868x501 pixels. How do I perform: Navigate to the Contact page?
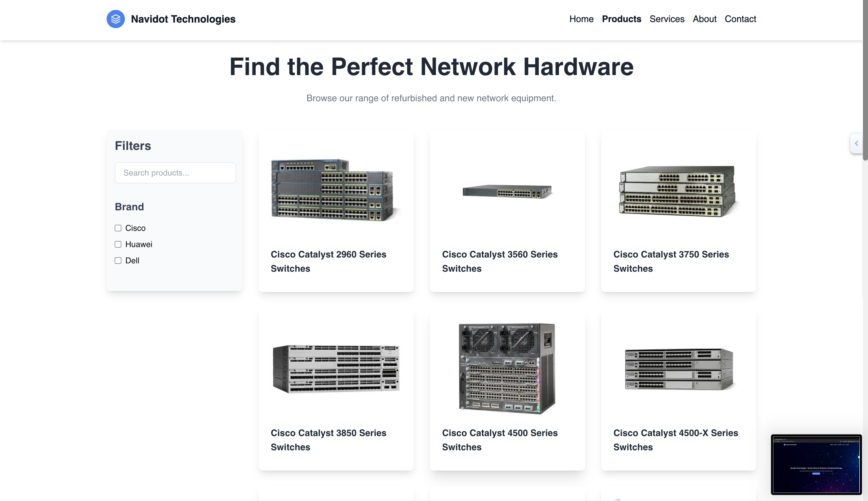point(740,19)
